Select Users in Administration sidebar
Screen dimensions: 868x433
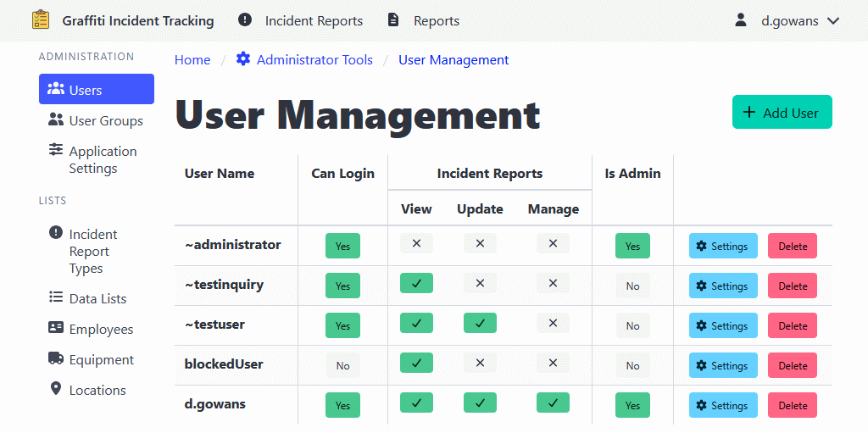97,89
